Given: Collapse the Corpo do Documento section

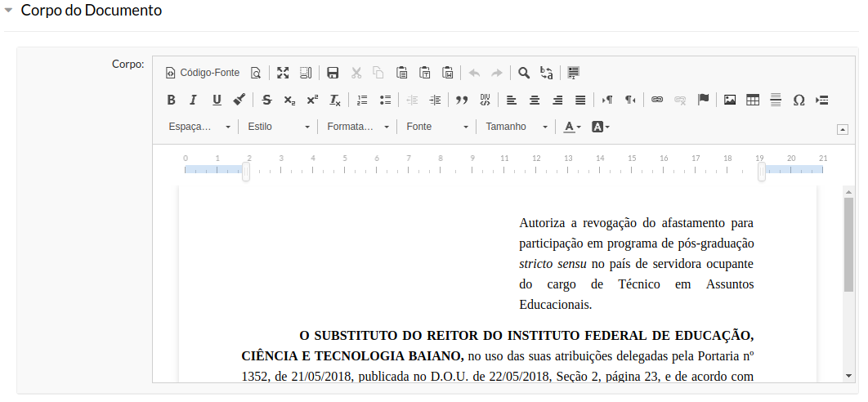Looking at the screenshot, I should [x=8, y=11].
